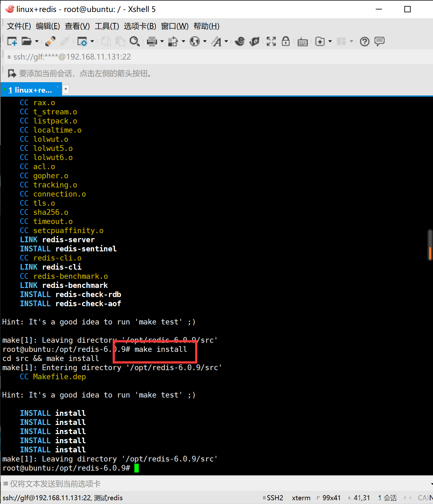
Task: Expand the compose bar dropdown at right edge
Action: [431, 484]
